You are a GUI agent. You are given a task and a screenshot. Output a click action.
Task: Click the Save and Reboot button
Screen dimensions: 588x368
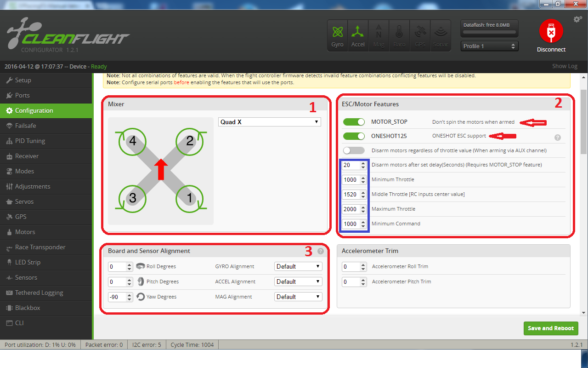(x=551, y=328)
